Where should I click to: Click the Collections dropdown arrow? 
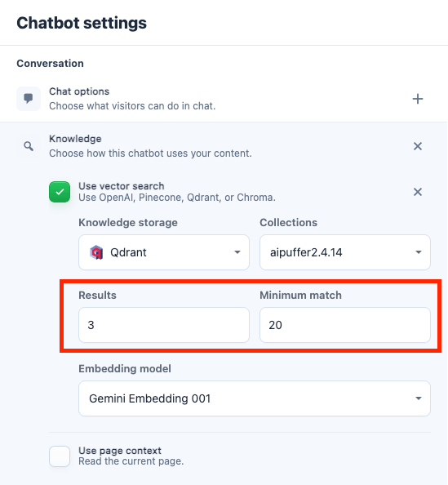[x=419, y=252]
